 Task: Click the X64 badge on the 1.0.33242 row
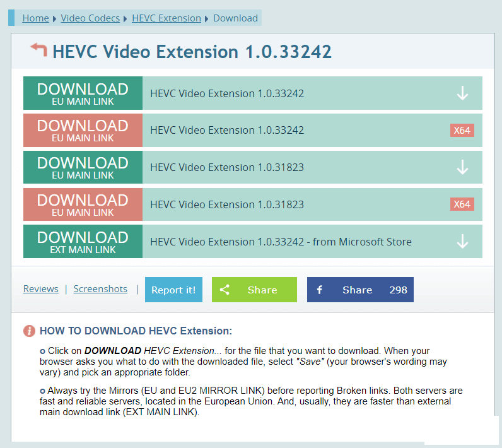pyautogui.click(x=462, y=131)
